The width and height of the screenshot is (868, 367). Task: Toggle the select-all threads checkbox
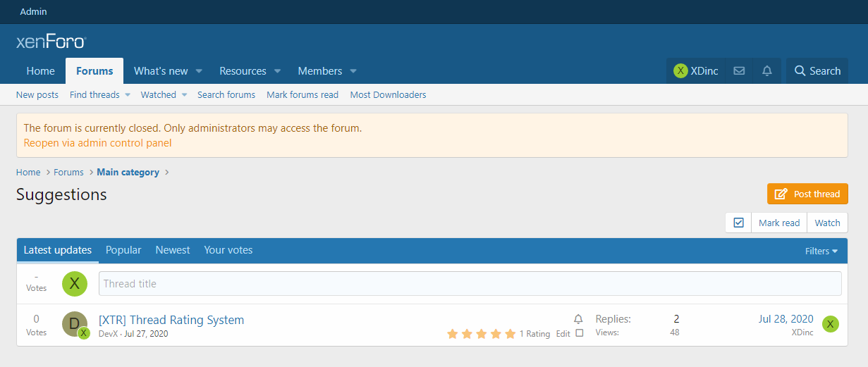738,223
